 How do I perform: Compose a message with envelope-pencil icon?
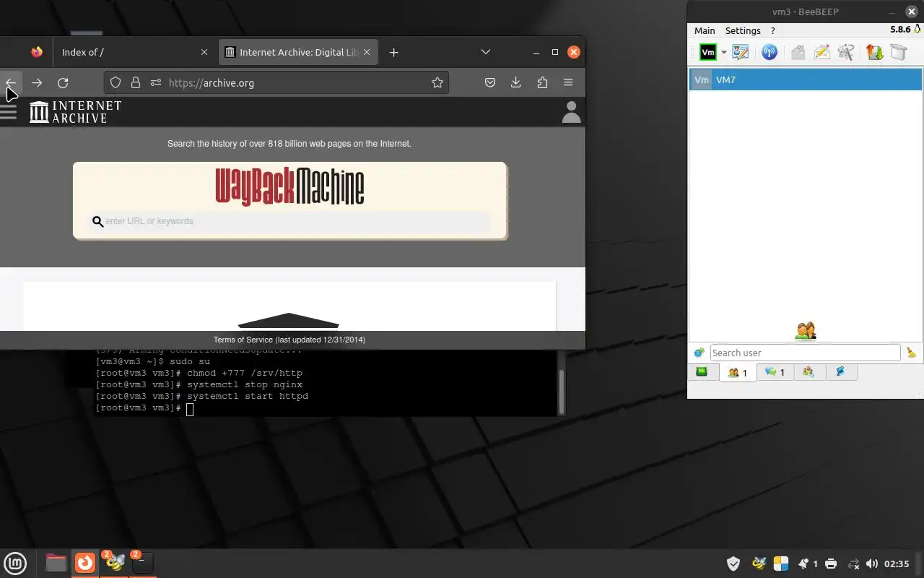[821, 52]
